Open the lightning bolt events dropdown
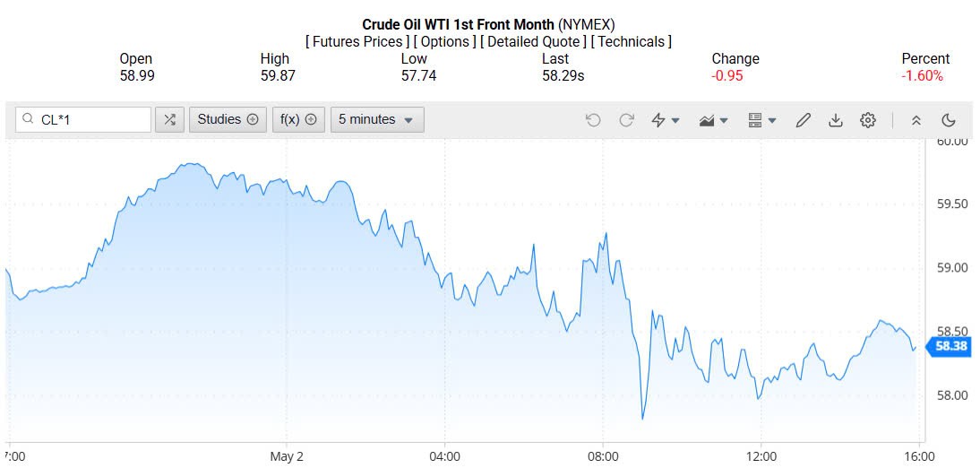Image resolution: width=980 pixels, height=468 pixels. [665, 120]
